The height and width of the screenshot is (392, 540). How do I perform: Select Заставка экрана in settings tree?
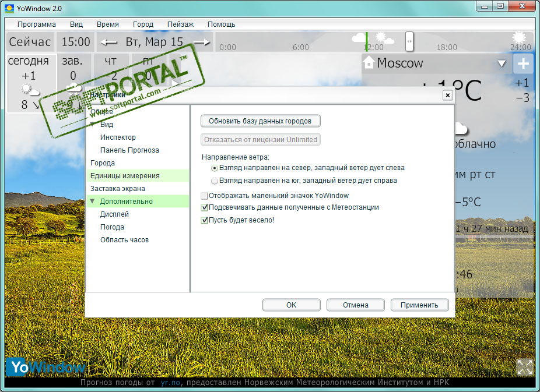coord(117,189)
